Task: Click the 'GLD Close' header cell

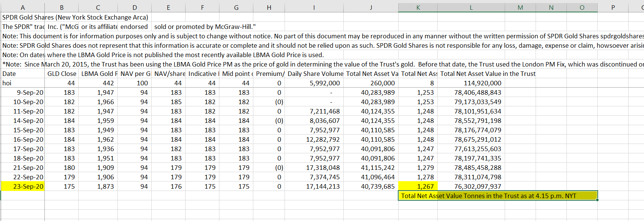Action: click(x=62, y=74)
